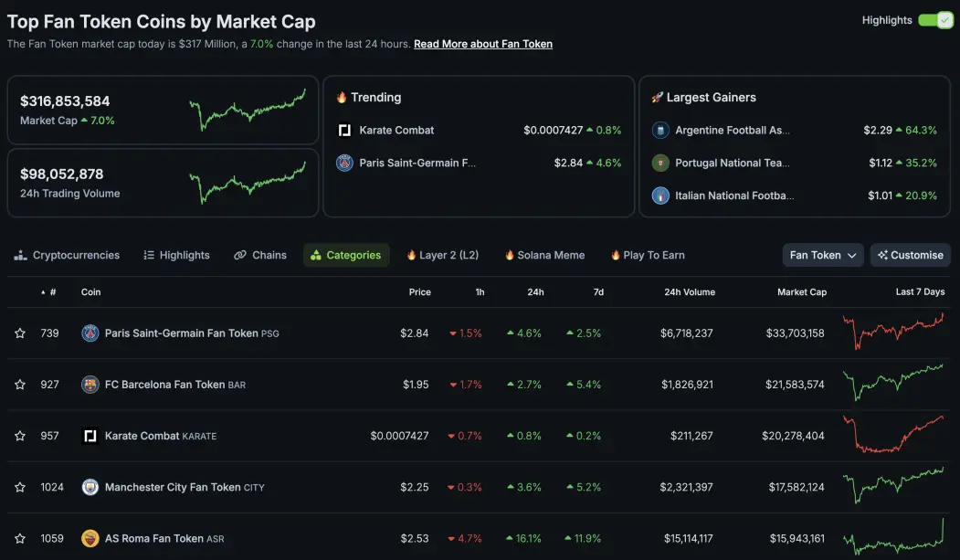Click PSG logo in Trending card

pyautogui.click(x=344, y=163)
